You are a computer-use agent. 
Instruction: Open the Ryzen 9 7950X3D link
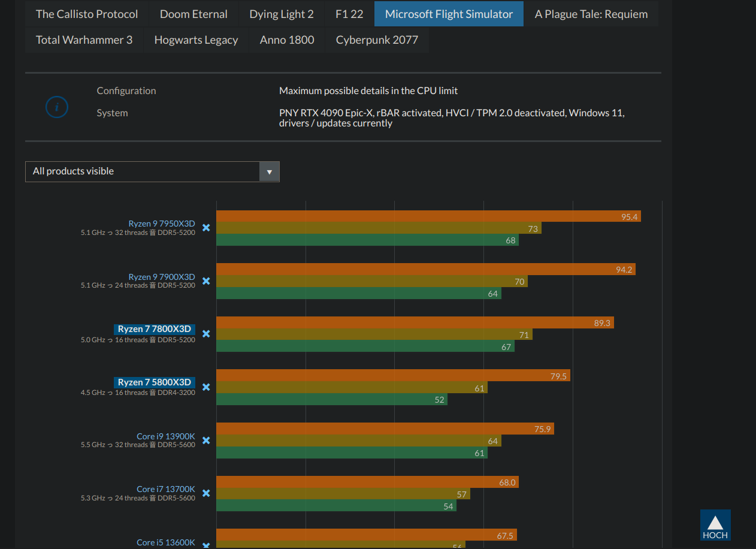(x=162, y=224)
